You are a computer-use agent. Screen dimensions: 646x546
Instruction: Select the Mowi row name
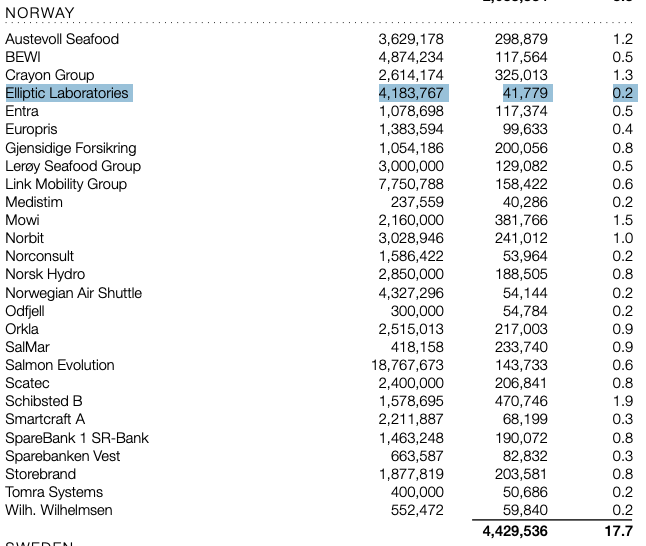click(22, 220)
